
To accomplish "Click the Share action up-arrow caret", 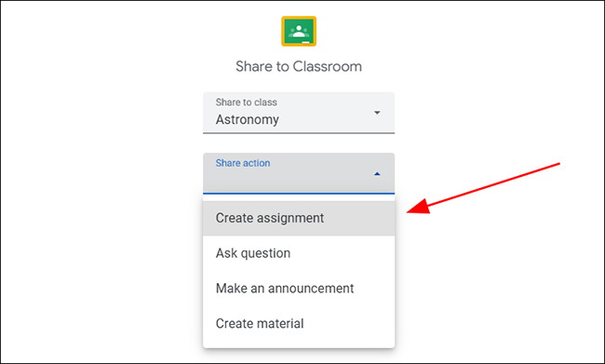I will coord(377,174).
